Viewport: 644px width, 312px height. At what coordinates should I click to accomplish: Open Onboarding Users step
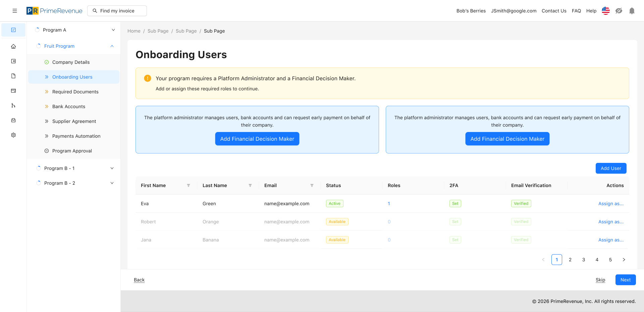(x=74, y=77)
